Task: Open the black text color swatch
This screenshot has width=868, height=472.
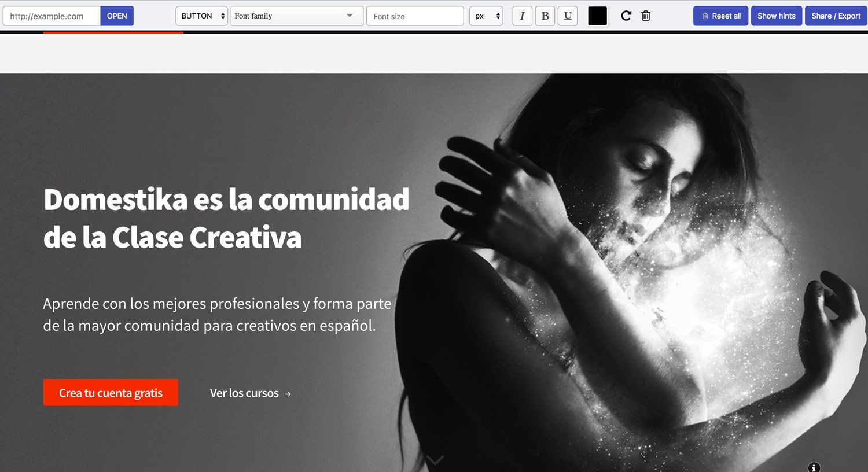Action: click(x=597, y=16)
